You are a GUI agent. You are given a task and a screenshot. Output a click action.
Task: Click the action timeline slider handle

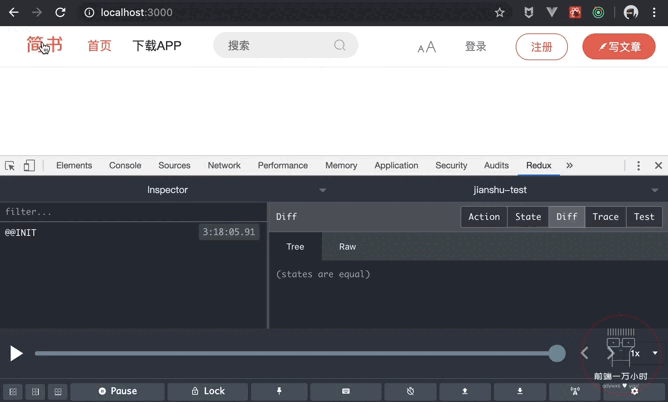click(x=557, y=353)
